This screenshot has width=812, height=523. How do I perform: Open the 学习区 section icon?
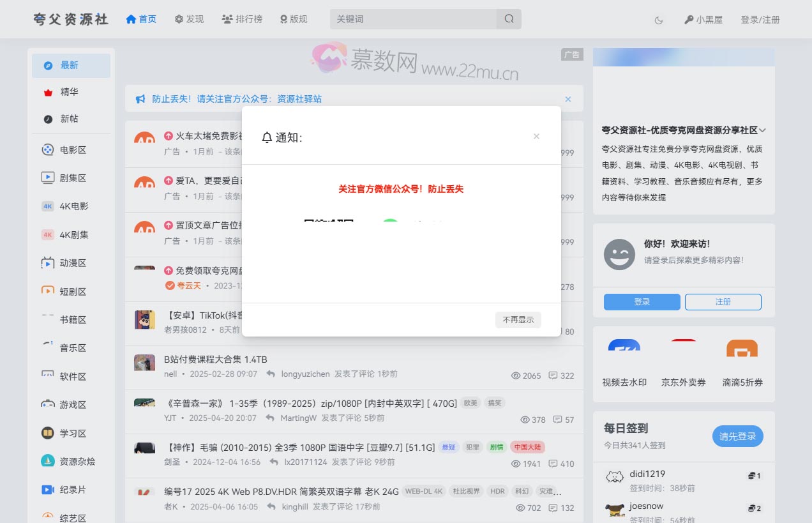[x=47, y=433]
